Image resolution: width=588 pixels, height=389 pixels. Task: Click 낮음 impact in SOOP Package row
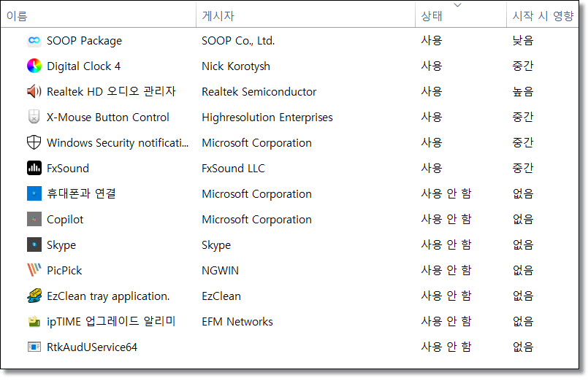523,40
